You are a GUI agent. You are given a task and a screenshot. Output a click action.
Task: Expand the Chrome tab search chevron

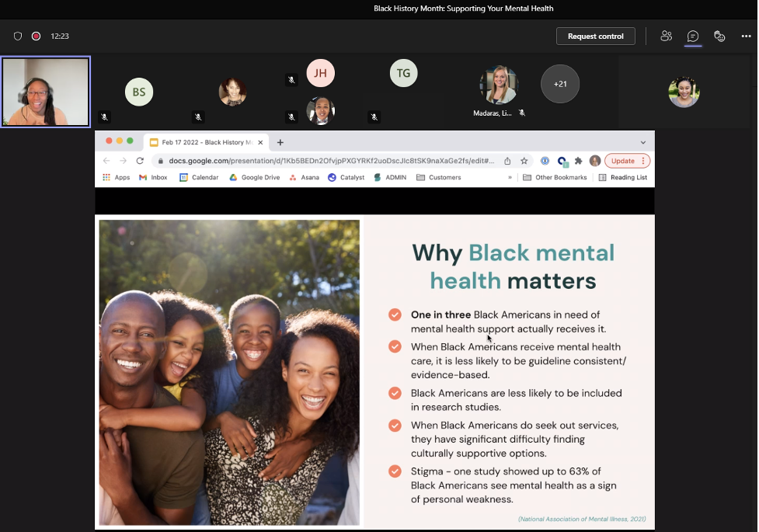[642, 142]
